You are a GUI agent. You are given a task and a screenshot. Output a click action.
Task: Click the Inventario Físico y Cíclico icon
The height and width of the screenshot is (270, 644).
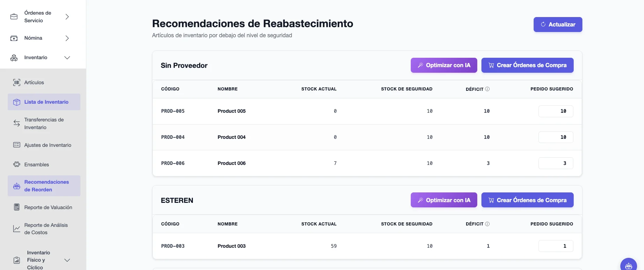click(x=17, y=260)
